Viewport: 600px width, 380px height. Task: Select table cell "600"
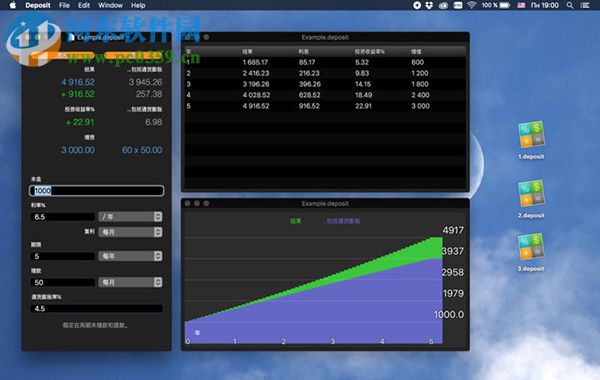(x=417, y=62)
